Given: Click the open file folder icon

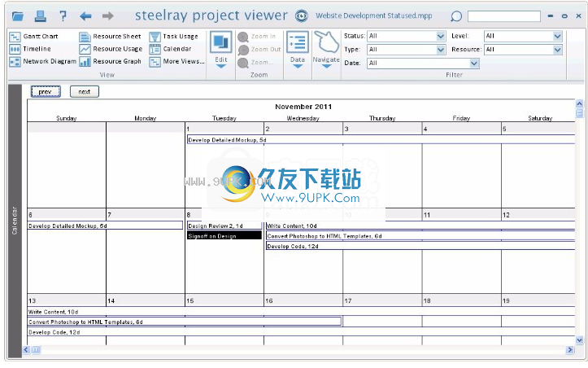Looking at the screenshot, I should 18,15.
